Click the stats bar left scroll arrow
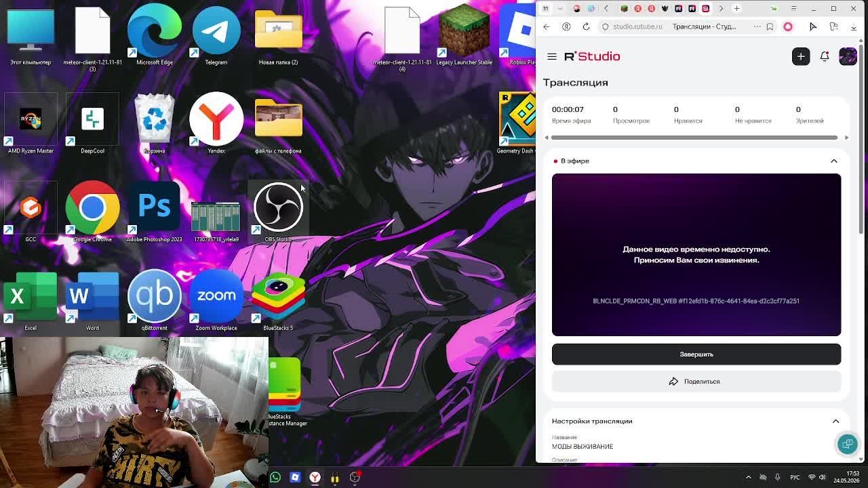The height and width of the screenshot is (488, 868). (547, 138)
